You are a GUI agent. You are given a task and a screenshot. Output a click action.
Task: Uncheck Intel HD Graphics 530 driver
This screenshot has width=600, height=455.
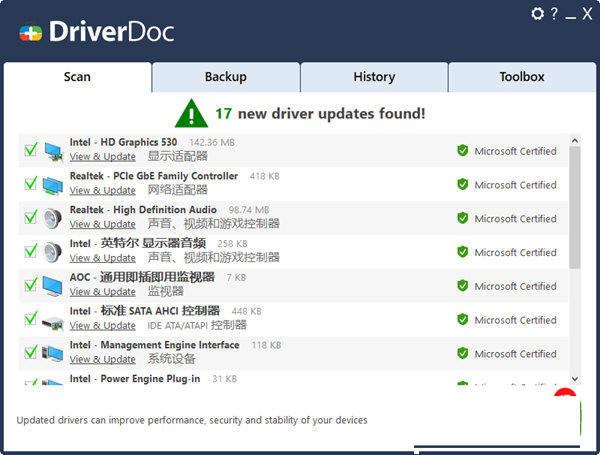[31, 149]
